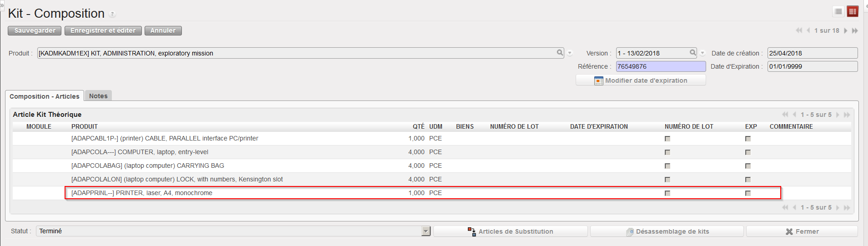Click Sauvegarder button
The width and height of the screenshot is (868, 246).
[35, 30]
